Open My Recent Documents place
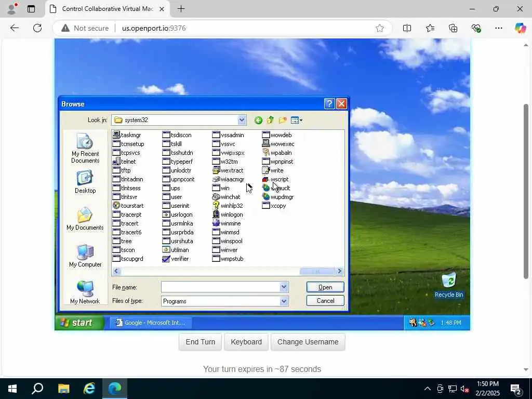The image size is (532, 399). 85,148
